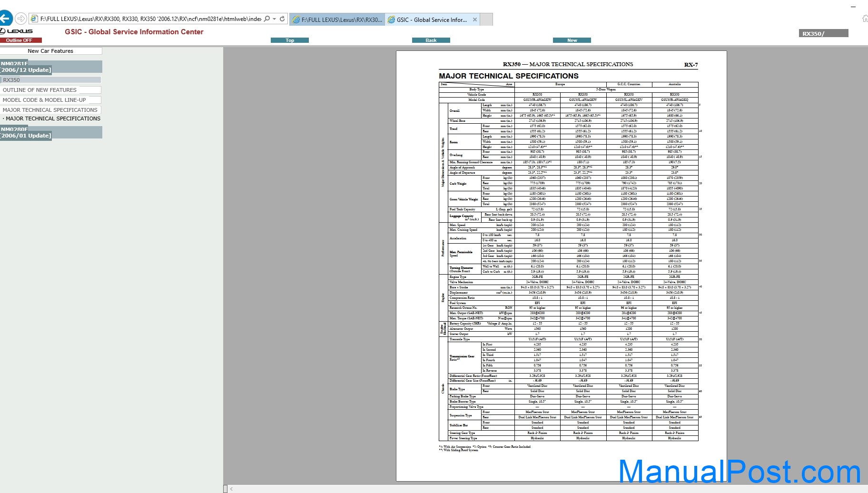Click the Back navigation button
This screenshot has width=868, height=493.
click(431, 40)
